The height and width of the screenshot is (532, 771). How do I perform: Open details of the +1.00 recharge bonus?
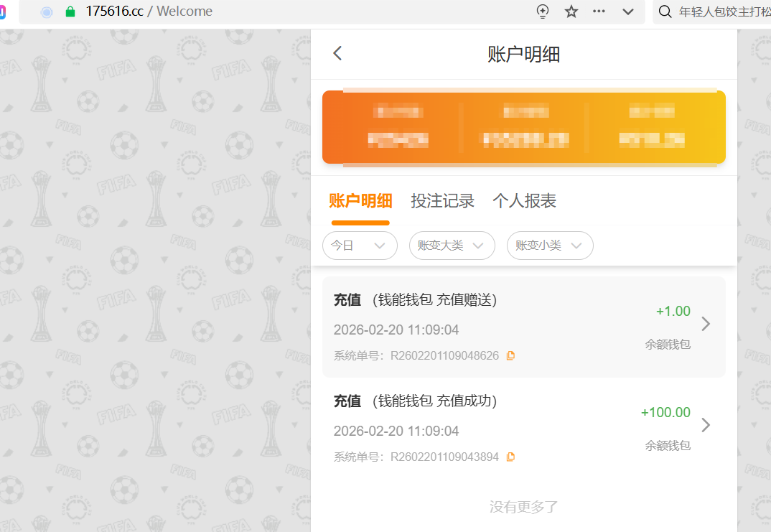[x=705, y=324]
